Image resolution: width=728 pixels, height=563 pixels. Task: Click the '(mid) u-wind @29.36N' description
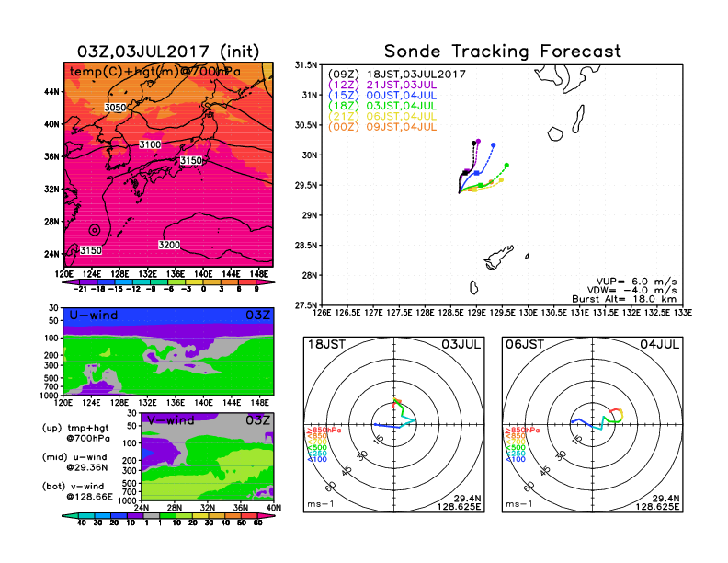click(x=75, y=462)
